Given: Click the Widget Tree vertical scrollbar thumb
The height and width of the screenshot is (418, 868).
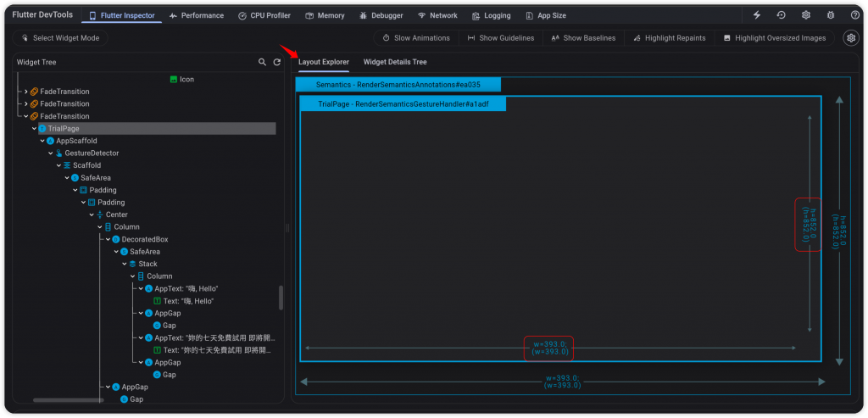Looking at the screenshot, I should [281, 298].
